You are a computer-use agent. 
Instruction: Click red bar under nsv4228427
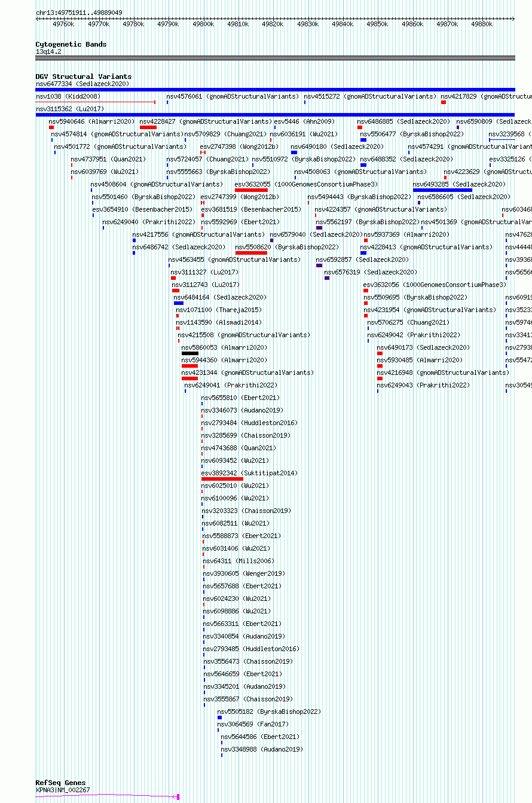148,127
